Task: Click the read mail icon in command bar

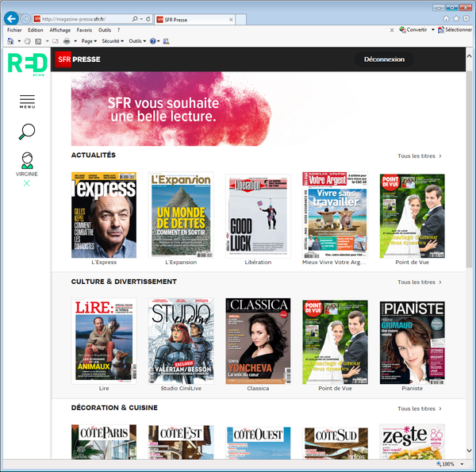Action: click(56, 41)
